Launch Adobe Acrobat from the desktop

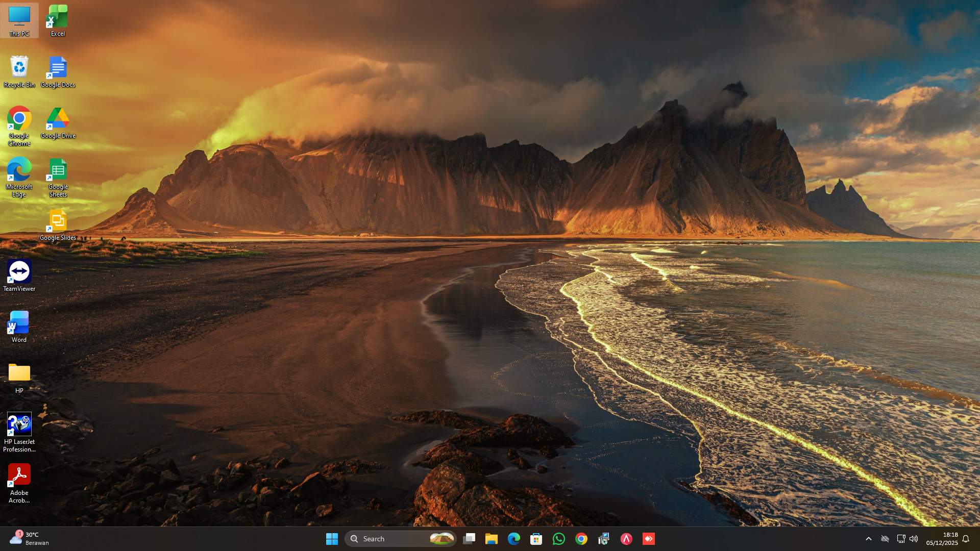tap(19, 475)
